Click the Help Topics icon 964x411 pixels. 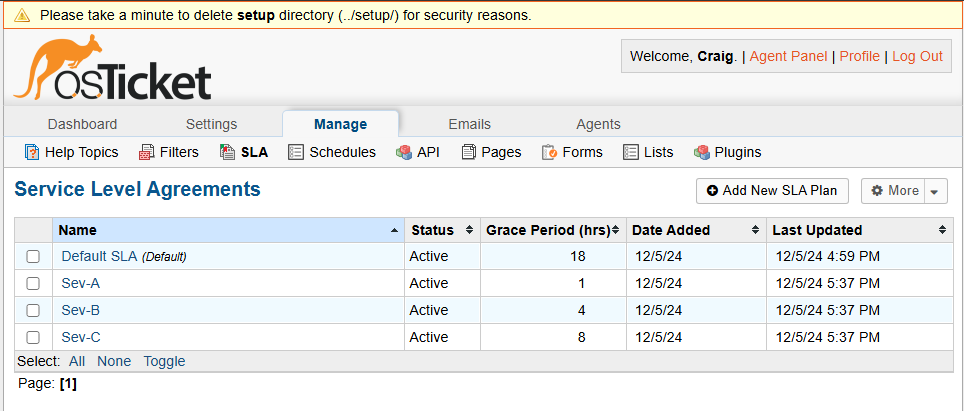pyautogui.click(x=32, y=152)
